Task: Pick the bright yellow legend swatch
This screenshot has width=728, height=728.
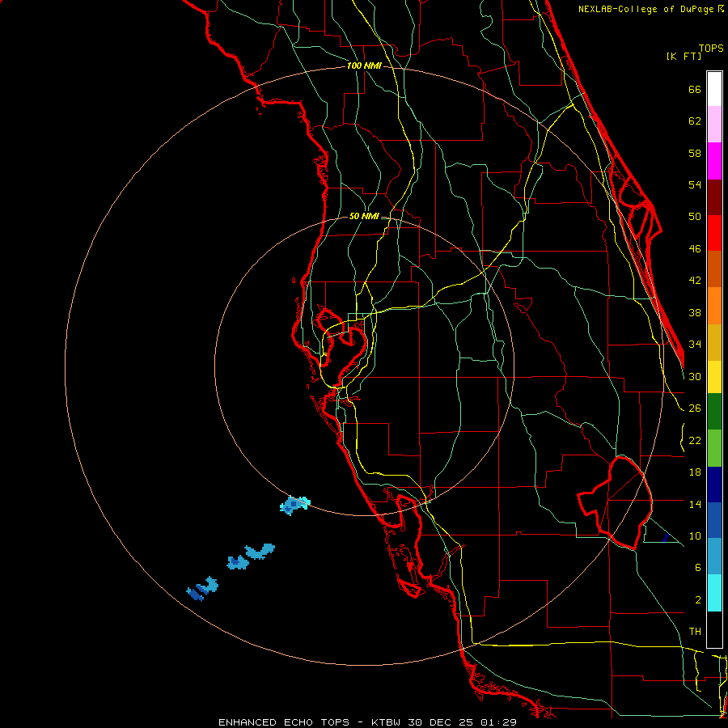Action: point(714,377)
